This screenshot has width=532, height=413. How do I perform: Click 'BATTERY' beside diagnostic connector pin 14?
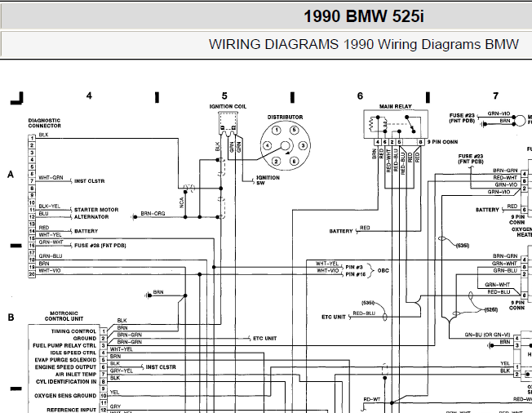[x=86, y=231]
